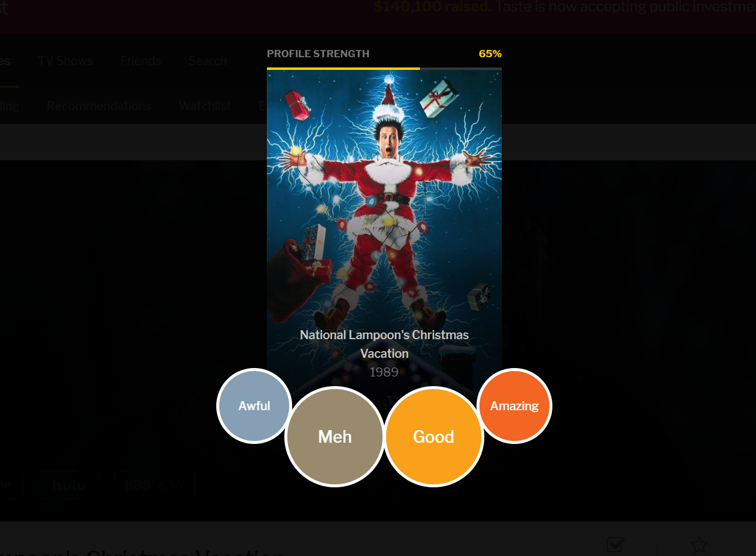Viewport: 756px width, 556px height.
Task: Rate the movie as Awful
Action: [254, 406]
